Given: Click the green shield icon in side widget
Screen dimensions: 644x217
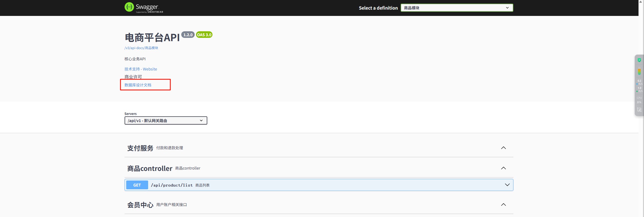Looking at the screenshot, I should (639, 60).
